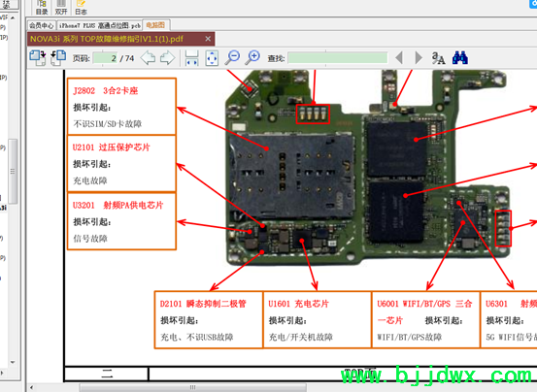Click the 充电/开关机故障 text

click(301, 338)
